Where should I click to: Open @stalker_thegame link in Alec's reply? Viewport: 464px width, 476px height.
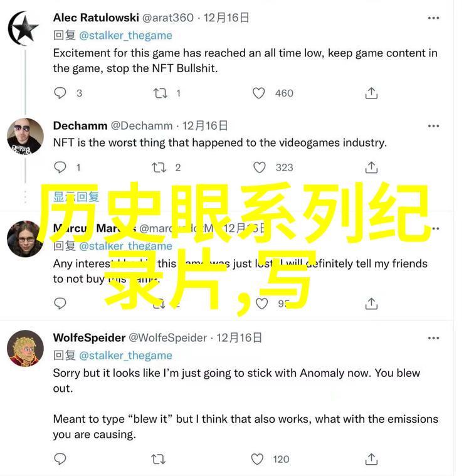125,36
